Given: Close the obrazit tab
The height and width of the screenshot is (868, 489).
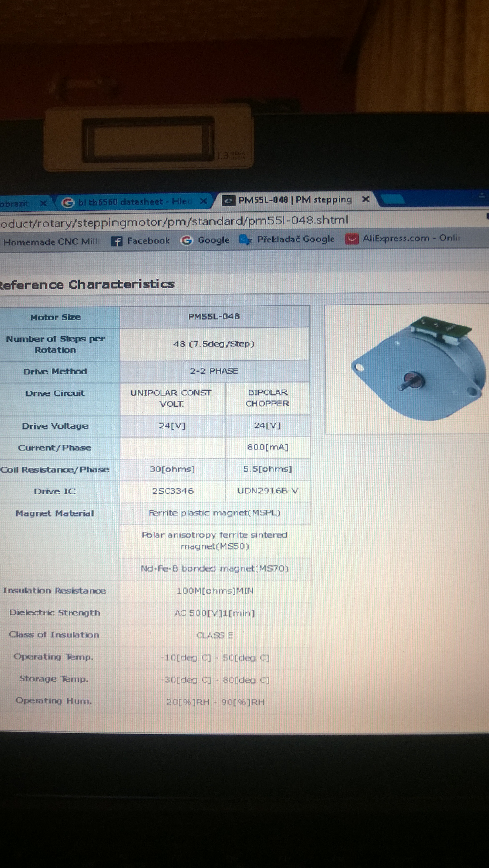Looking at the screenshot, I should coord(43,203).
